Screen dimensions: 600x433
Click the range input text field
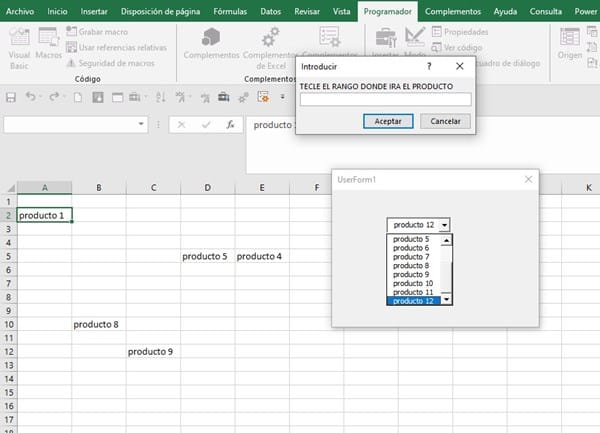click(385, 99)
